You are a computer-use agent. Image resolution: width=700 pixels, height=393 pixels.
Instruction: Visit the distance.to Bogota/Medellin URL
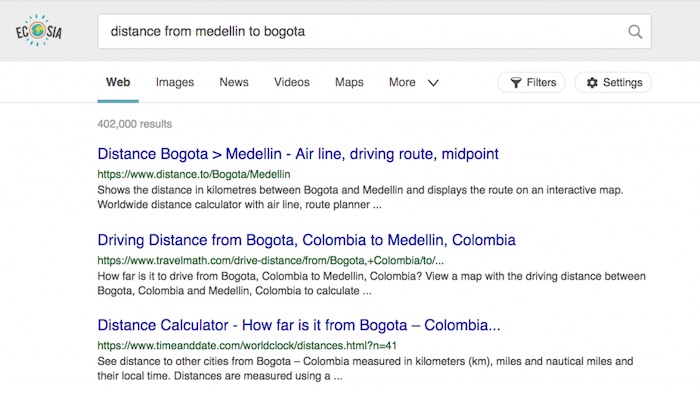pos(194,174)
